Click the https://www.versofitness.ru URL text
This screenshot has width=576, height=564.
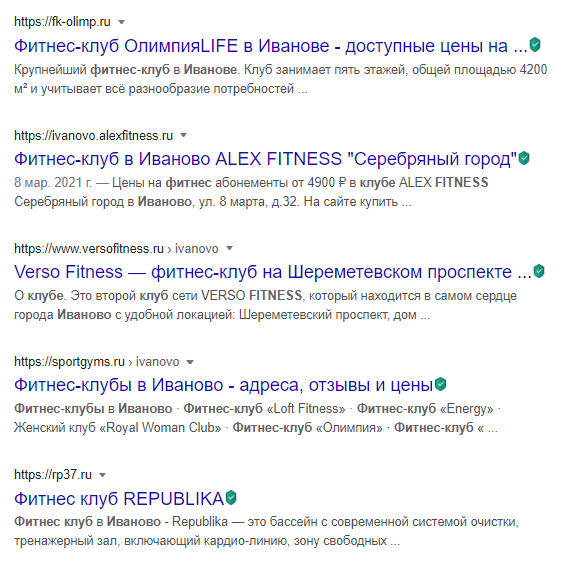pos(89,249)
